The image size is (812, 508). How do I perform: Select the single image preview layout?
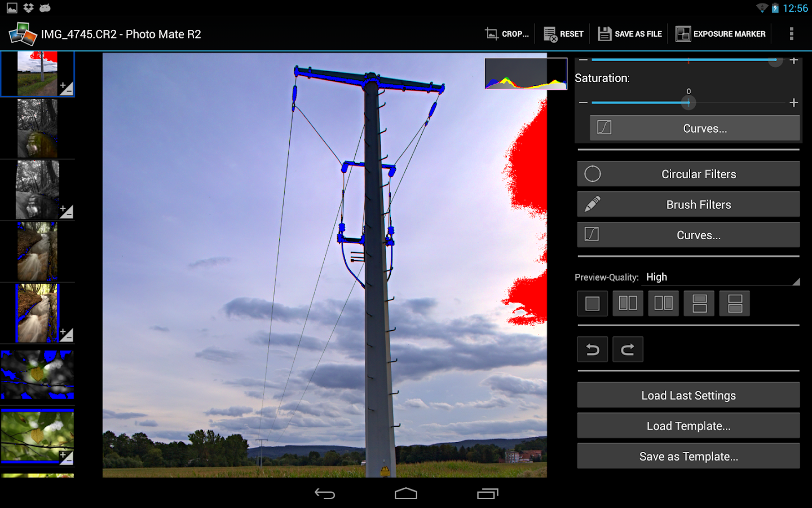click(x=592, y=303)
